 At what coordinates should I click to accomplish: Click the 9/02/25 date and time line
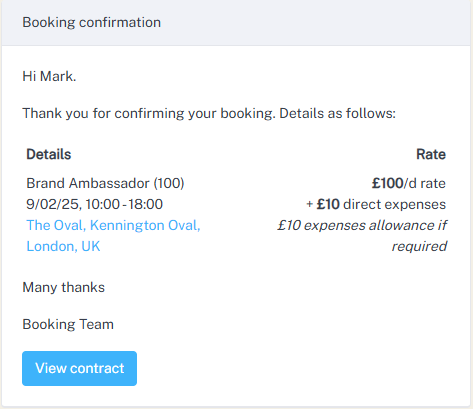[x=94, y=204]
